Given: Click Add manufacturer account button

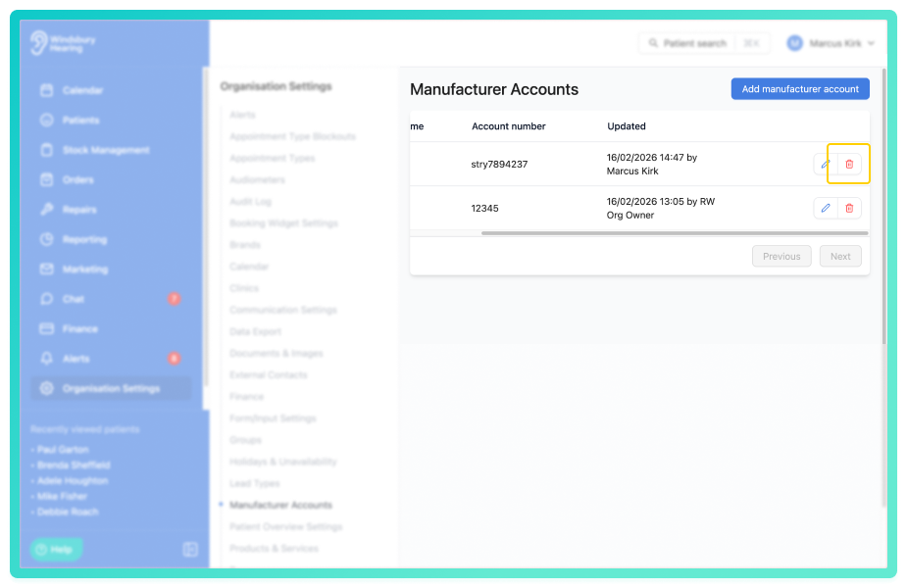Looking at the screenshot, I should (800, 89).
